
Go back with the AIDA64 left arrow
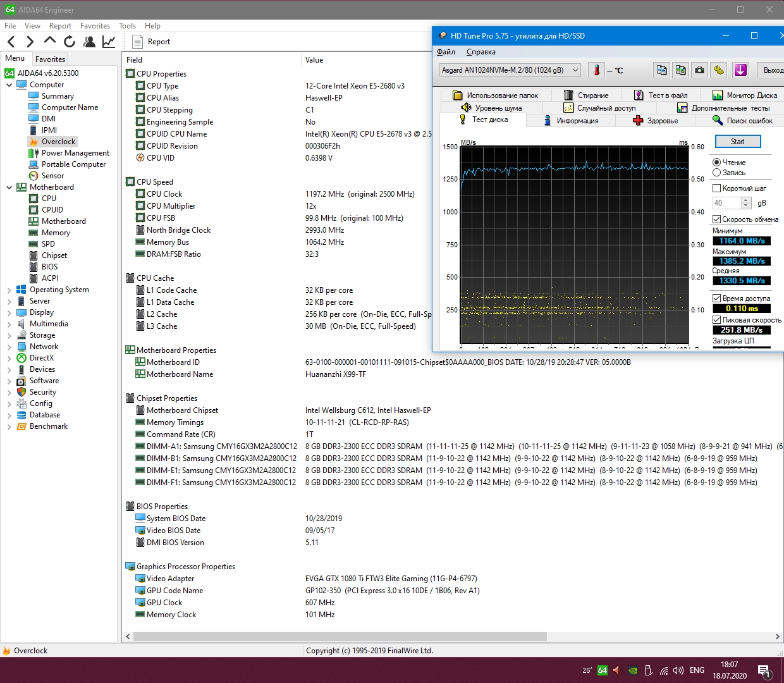click(11, 42)
